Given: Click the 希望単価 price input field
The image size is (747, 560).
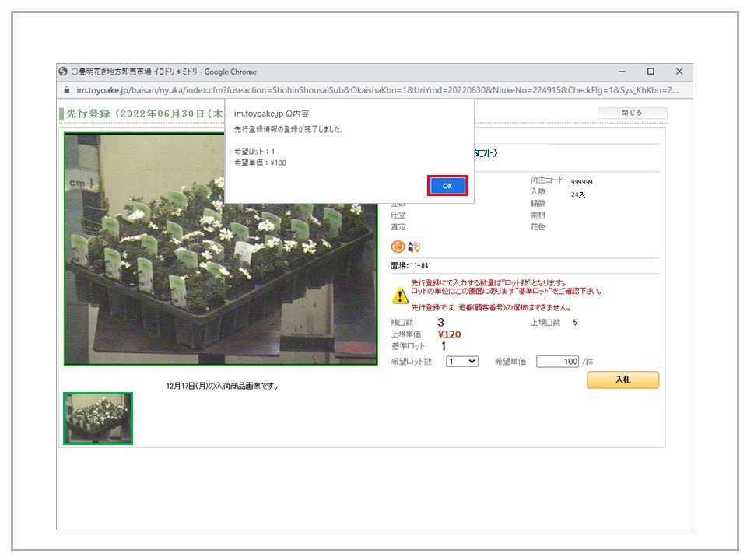Looking at the screenshot, I should click(x=557, y=362).
